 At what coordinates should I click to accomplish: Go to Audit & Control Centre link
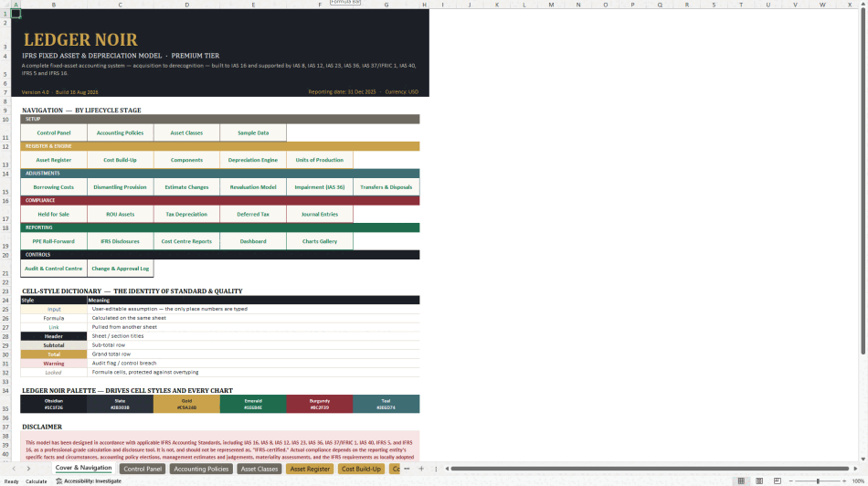(54, 269)
